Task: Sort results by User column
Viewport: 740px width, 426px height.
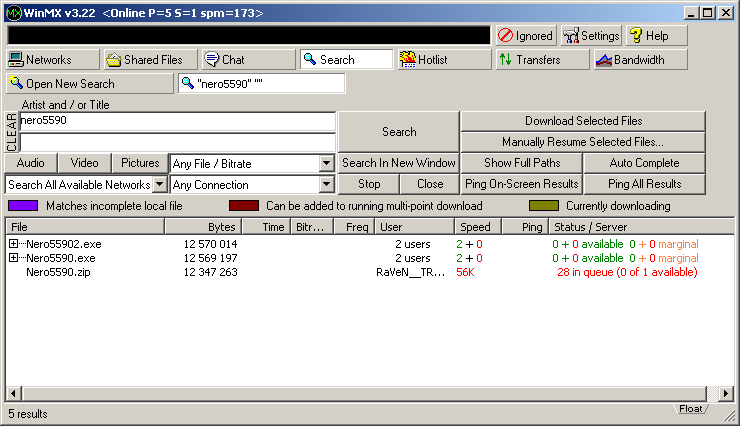Action: (x=415, y=227)
